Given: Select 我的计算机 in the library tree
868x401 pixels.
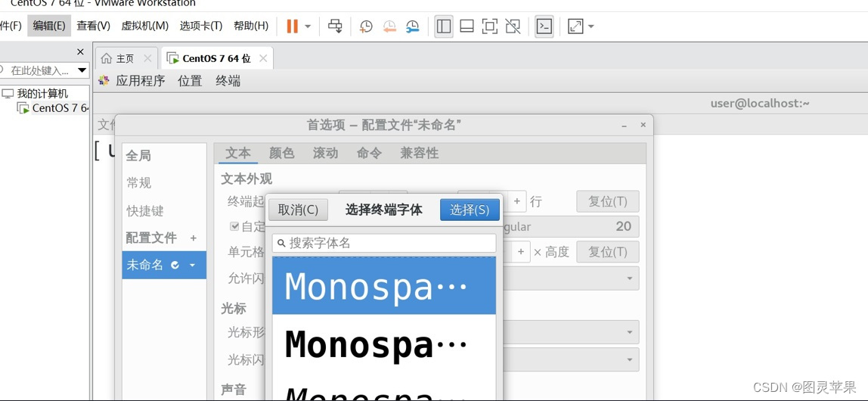Looking at the screenshot, I should coord(42,94).
